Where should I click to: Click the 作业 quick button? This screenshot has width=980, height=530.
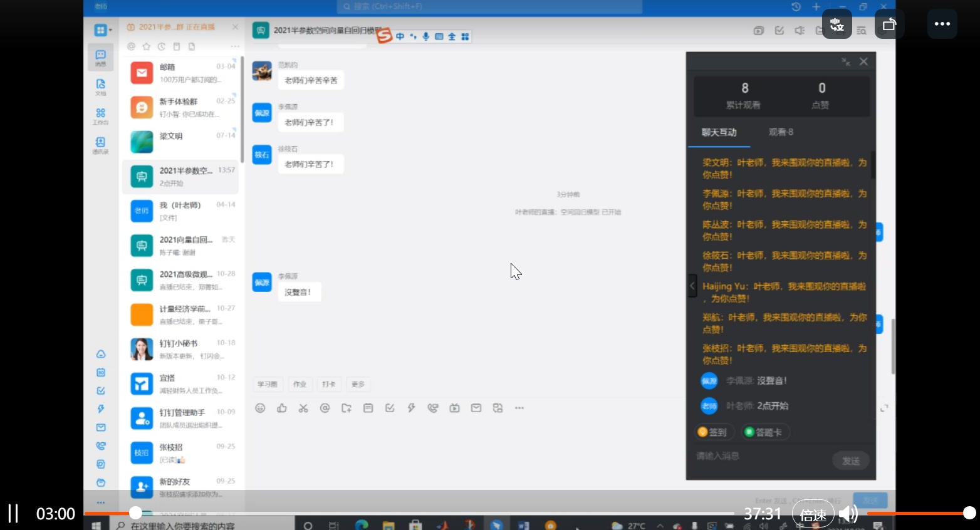[x=300, y=384]
